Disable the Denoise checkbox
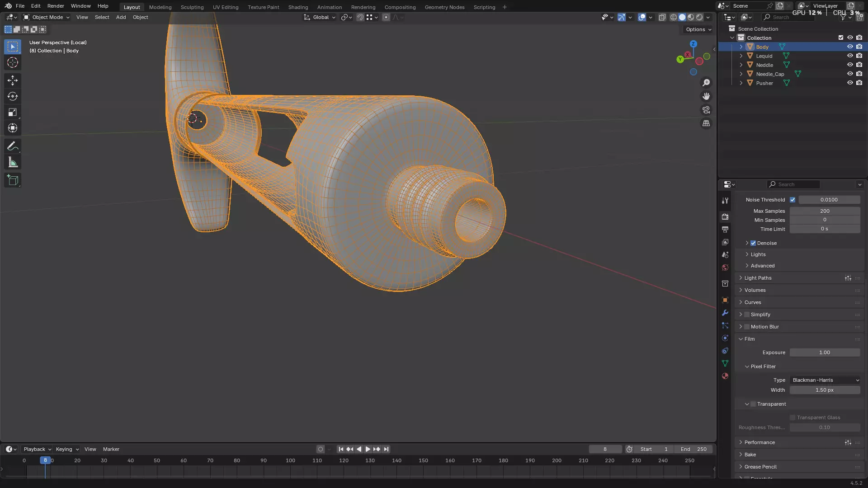Screen dimensions: 868x488 pyautogui.click(x=753, y=243)
